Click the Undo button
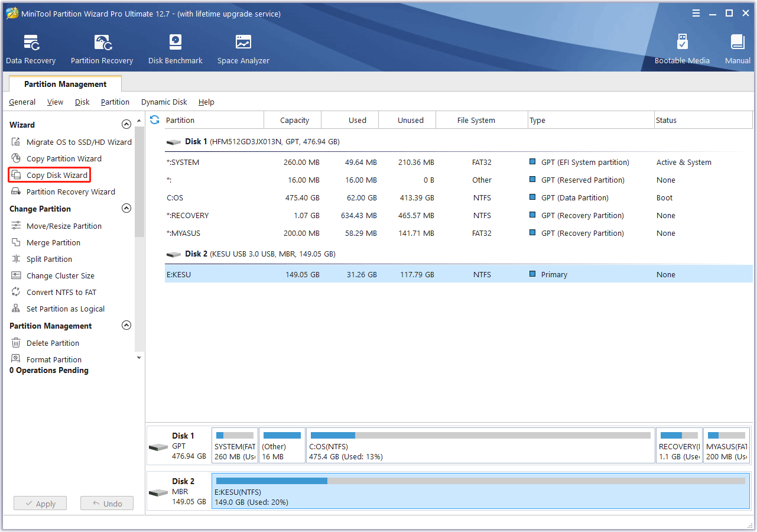 (x=106, y=503)
